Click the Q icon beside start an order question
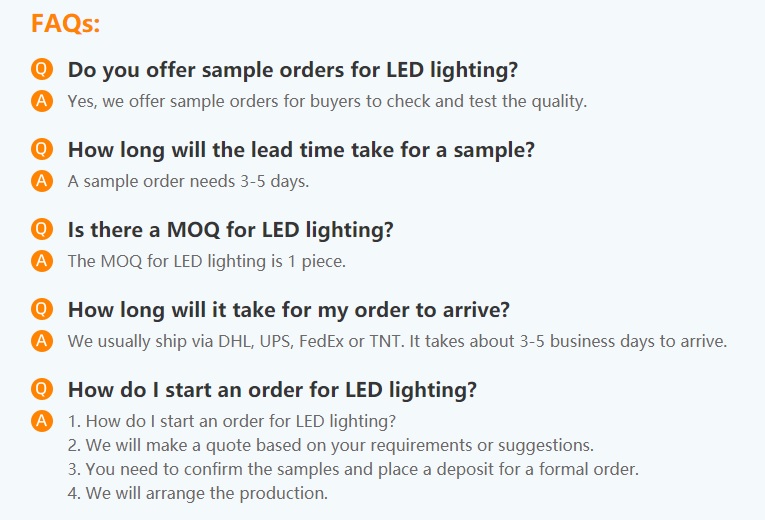This screenshot has width=765, height=520. click(41, 389)
